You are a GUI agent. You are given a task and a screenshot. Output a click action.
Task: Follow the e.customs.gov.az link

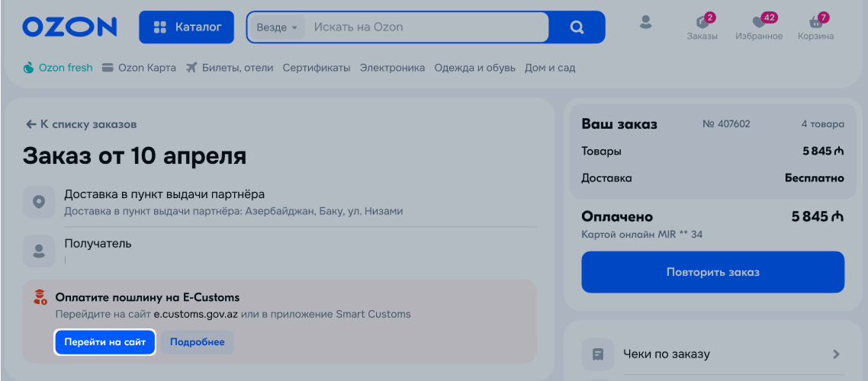coord(196,314)
